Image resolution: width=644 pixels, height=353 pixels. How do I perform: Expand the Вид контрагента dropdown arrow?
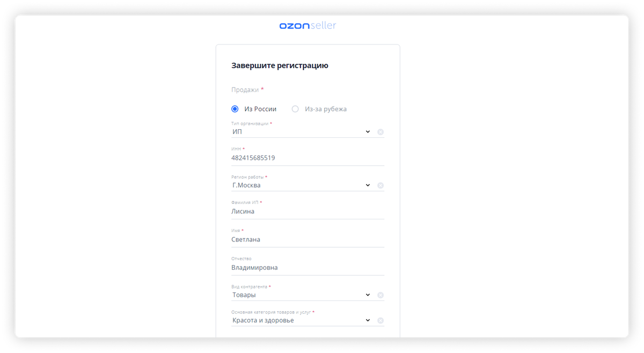(368, 295)
